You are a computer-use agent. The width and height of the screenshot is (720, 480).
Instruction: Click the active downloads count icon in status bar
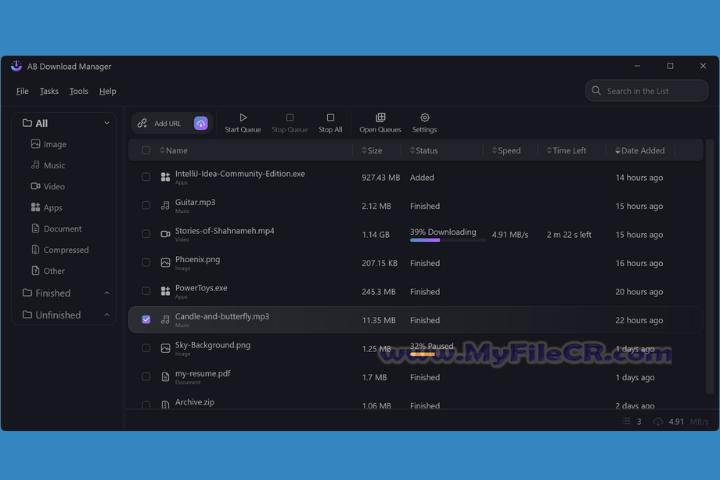click(x=626, y=421)
